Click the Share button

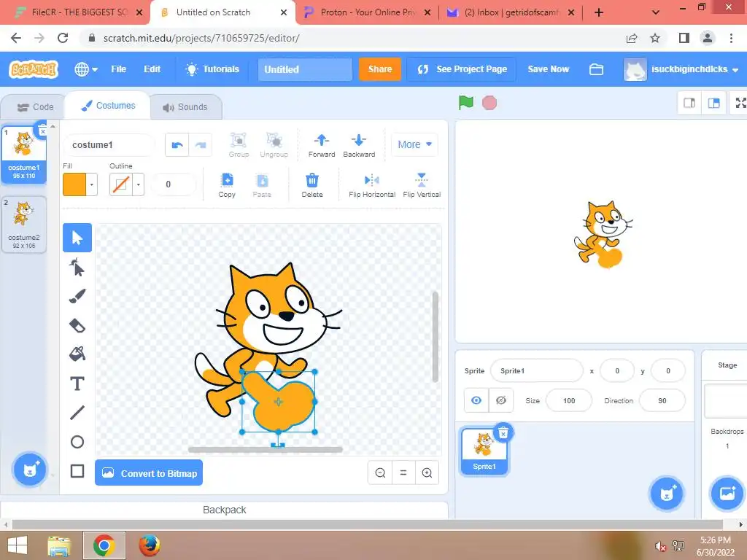tap(379, 69)
